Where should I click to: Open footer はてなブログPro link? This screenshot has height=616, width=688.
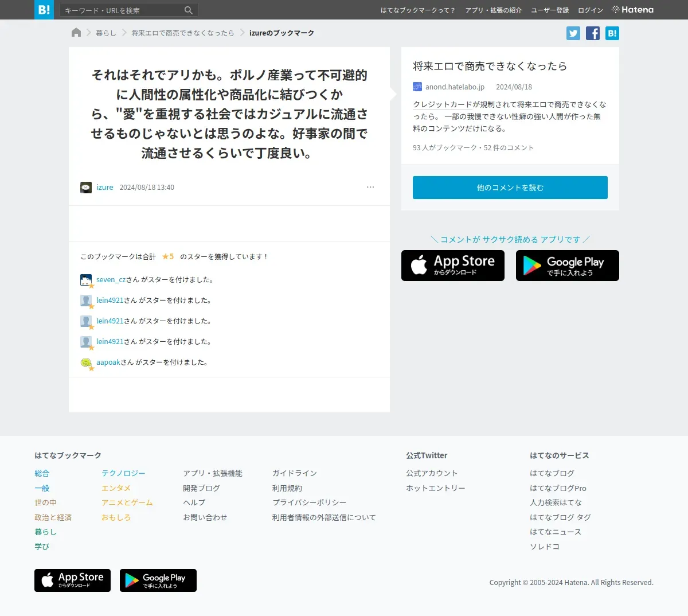tap(558, 488)
